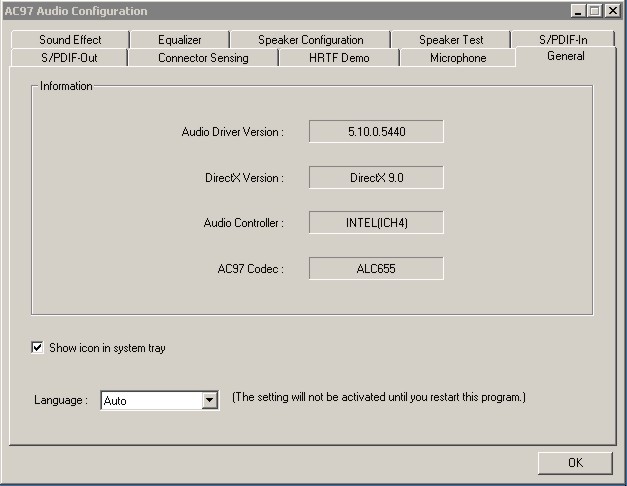Click the 'Information' group label
The width and height of the screenshot is (627, 486).
[x=66, y=86]
